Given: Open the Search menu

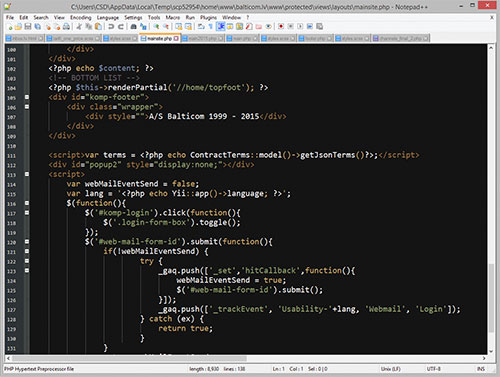Looking at the screenshot, I should tap(41, 17).
